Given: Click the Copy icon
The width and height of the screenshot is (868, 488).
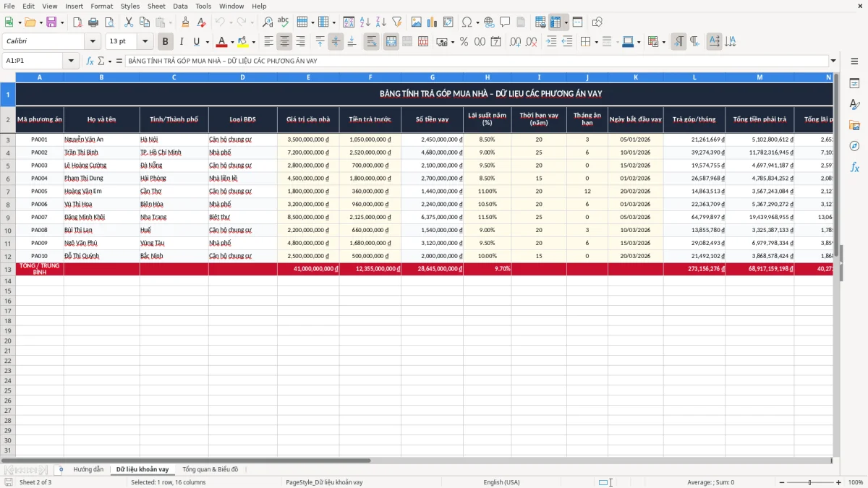Looking at the screenshot, I should click(145, 22).
